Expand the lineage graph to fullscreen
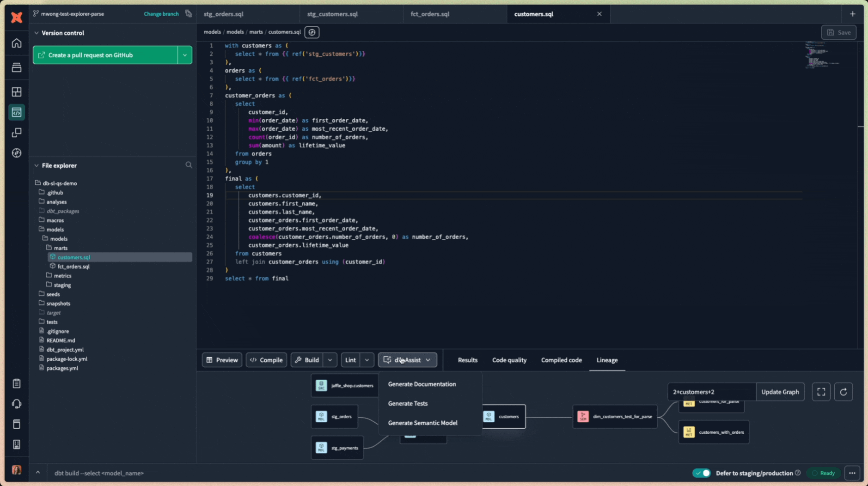This screenshot has width=868, height=486. pyautogui.click(x=822, y=391)
